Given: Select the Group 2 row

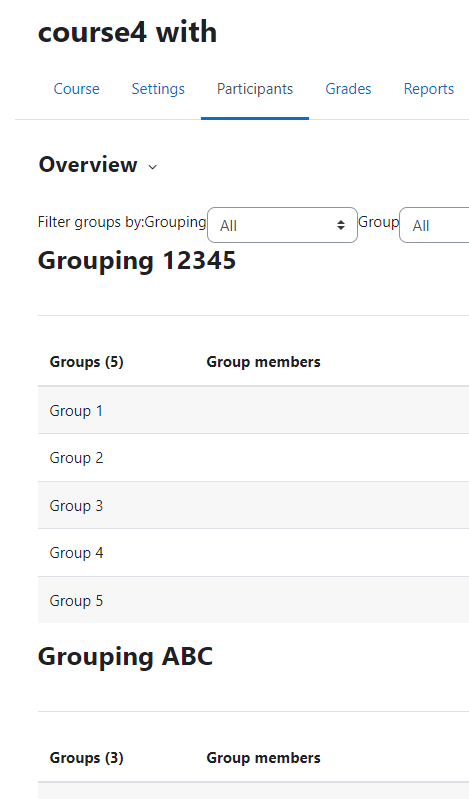Looking at the screenshot, I should pos(253,458).
